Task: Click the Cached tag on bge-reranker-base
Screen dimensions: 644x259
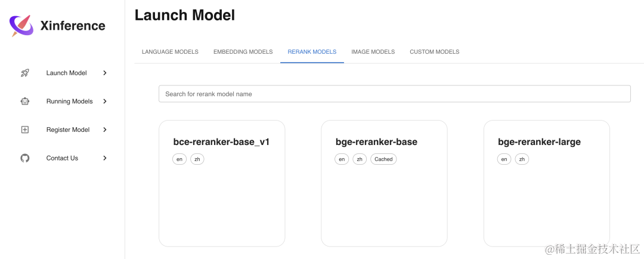Action: tap(383, 159)
